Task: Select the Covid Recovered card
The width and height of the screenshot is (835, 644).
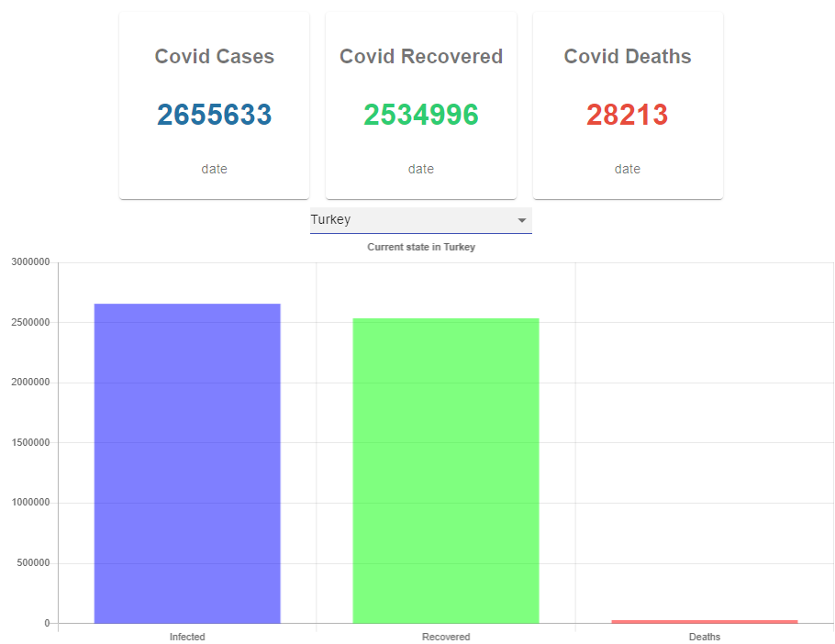Action: pyautogui.click(x=420, y=104)
